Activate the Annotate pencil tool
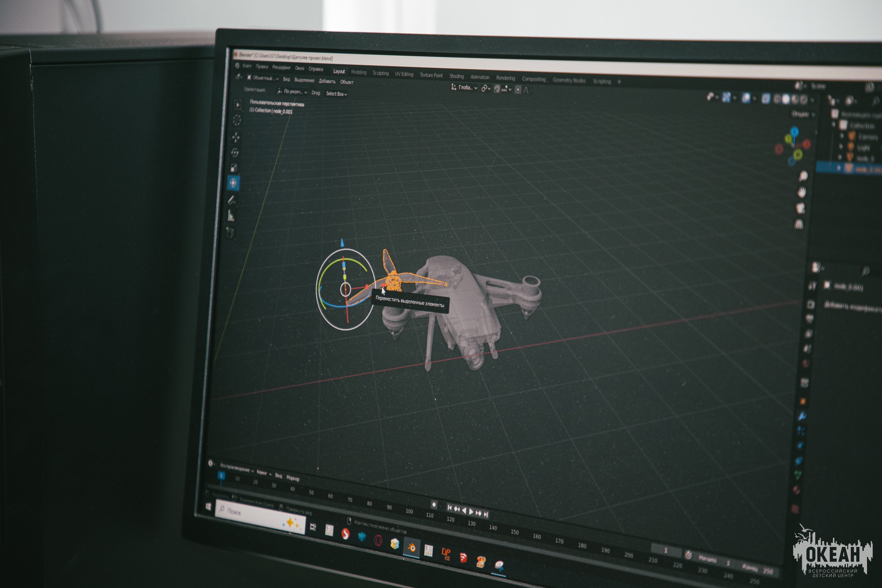882x588 pixels. (232, 200)
